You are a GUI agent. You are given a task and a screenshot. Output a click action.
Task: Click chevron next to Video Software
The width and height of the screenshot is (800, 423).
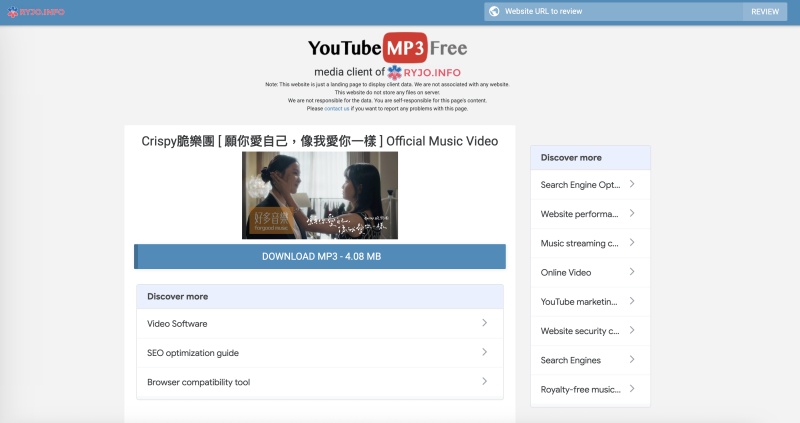pos(484,322)
